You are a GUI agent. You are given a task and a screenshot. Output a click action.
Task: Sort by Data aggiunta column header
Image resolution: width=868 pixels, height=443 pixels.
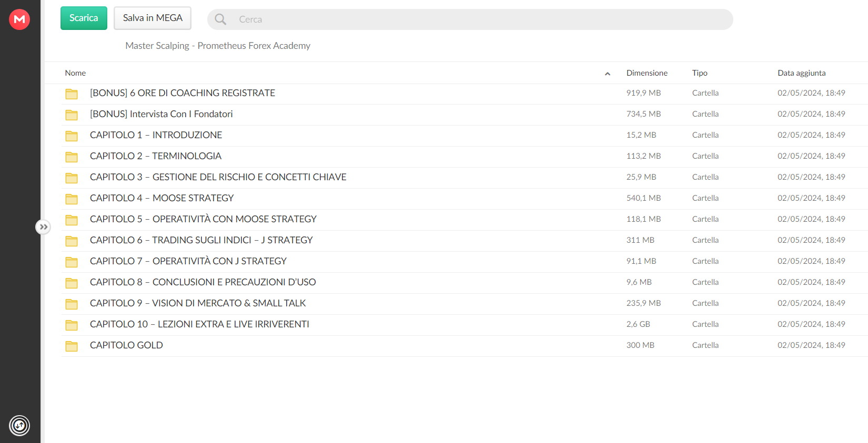(x=801, y=73)
